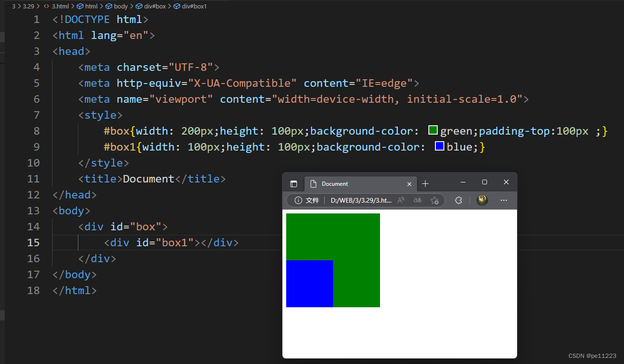The width and height of the screenshot is (624, 364).
Task: Click the closing html tag on line 18
Action: click(75, 290)
